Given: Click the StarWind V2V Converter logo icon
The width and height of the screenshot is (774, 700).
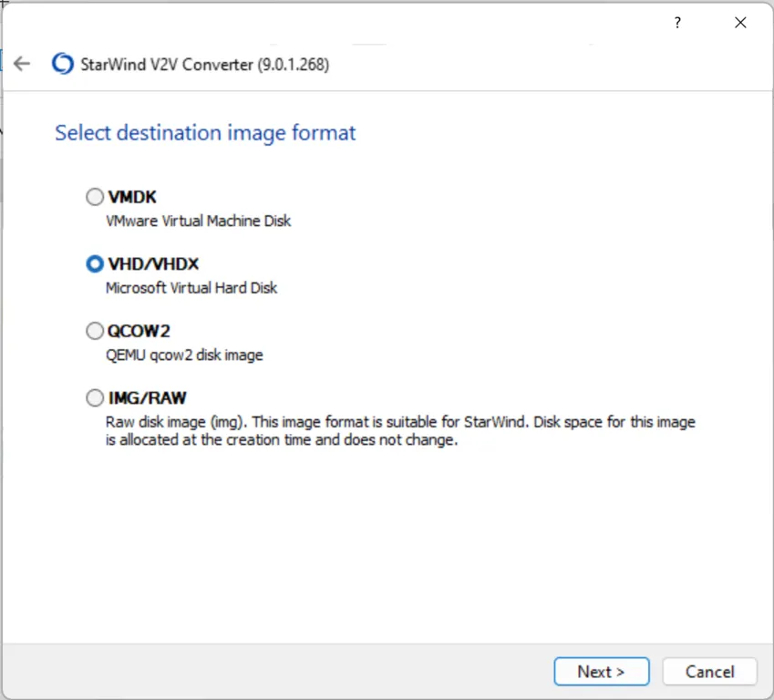Looking at the screenshot, I should (61, 64).
